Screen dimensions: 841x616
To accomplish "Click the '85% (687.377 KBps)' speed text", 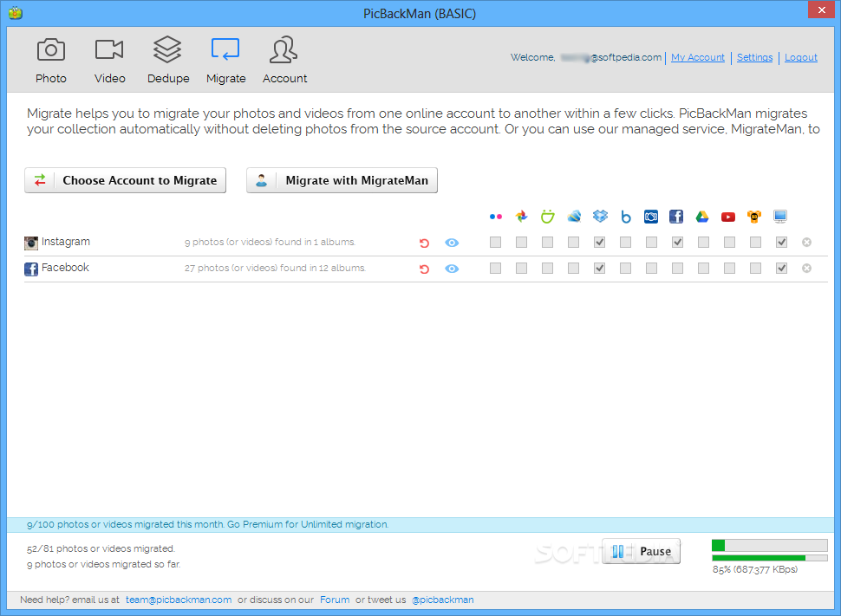I will (x=754, y=569).
